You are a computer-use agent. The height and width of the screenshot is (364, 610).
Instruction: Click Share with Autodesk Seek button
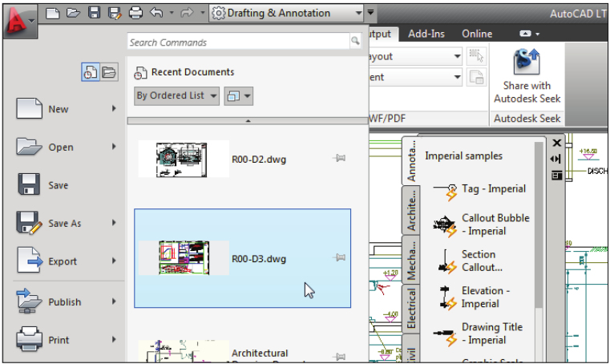(527, 75)
